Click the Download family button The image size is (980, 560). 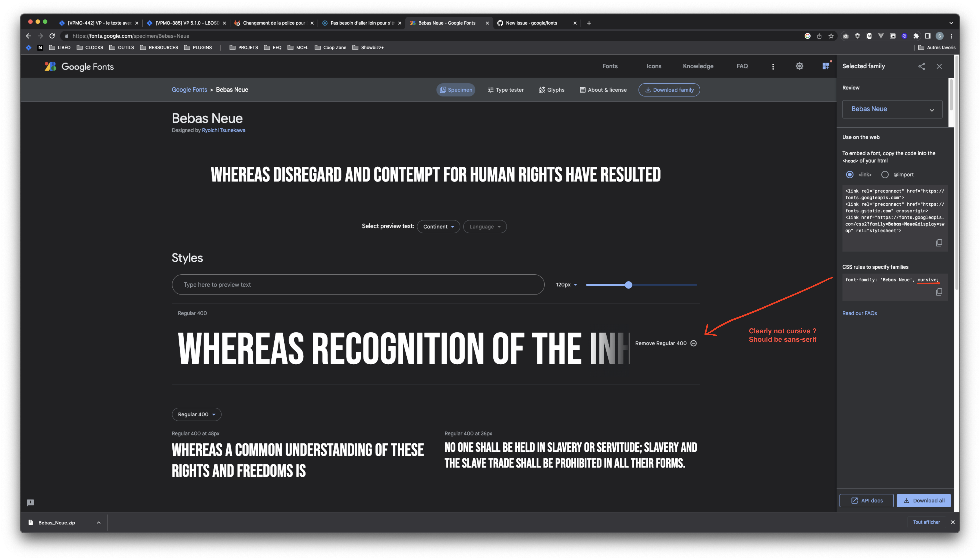(x=669, y=90)
